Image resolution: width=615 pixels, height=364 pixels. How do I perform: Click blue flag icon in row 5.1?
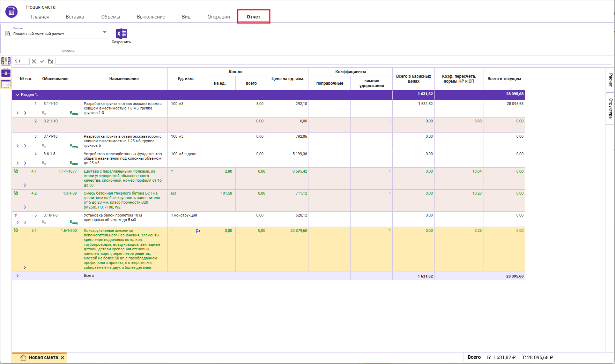(198, 231)
